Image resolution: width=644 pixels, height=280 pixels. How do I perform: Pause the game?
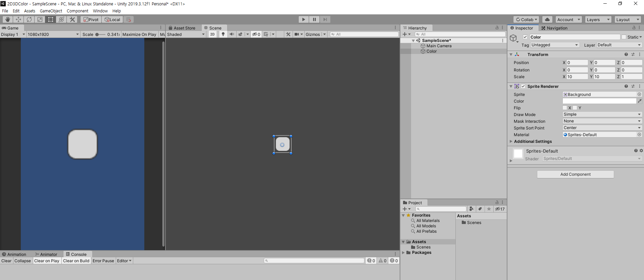click(x=314, y=19)
